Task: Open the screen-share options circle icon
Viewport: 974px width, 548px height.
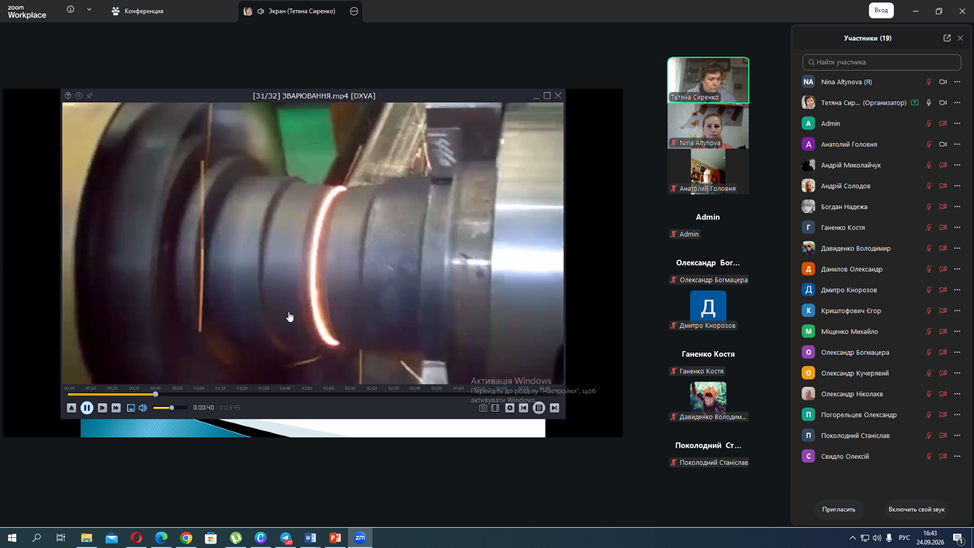Action: [354, 11]
